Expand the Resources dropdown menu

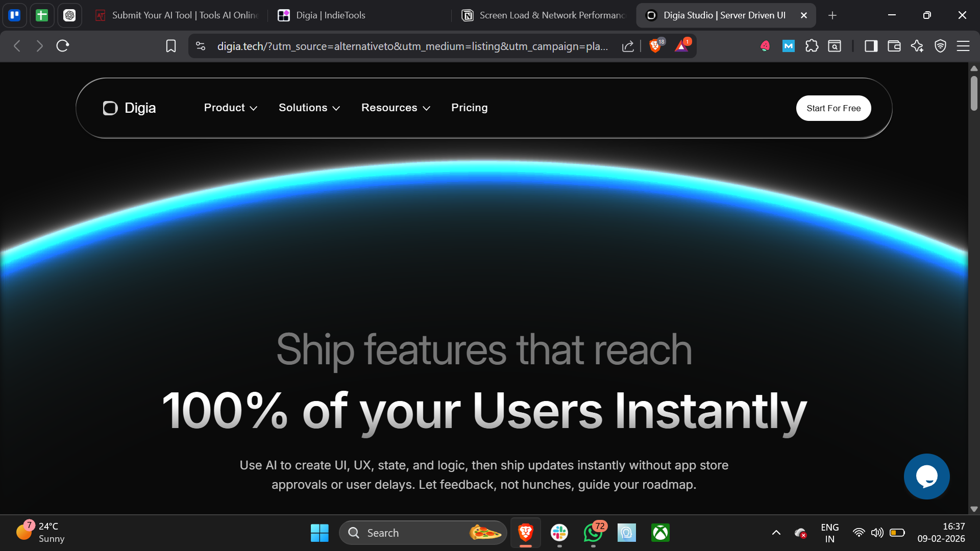(396, 108)
